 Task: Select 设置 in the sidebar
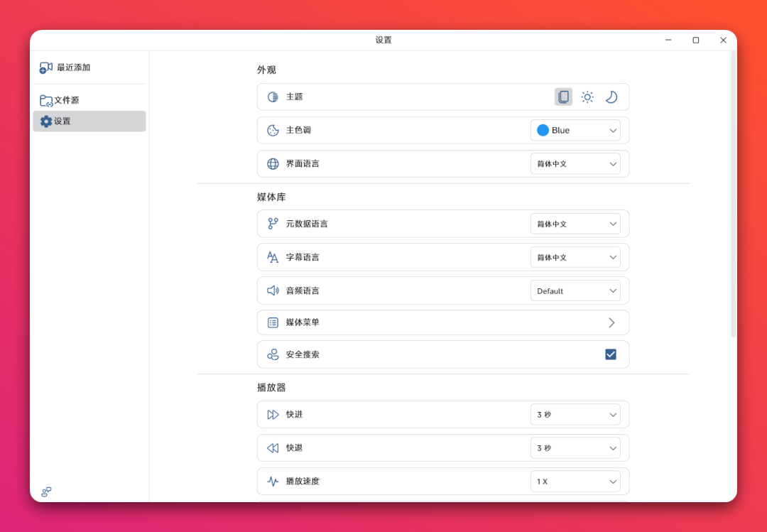pos(62,121)
